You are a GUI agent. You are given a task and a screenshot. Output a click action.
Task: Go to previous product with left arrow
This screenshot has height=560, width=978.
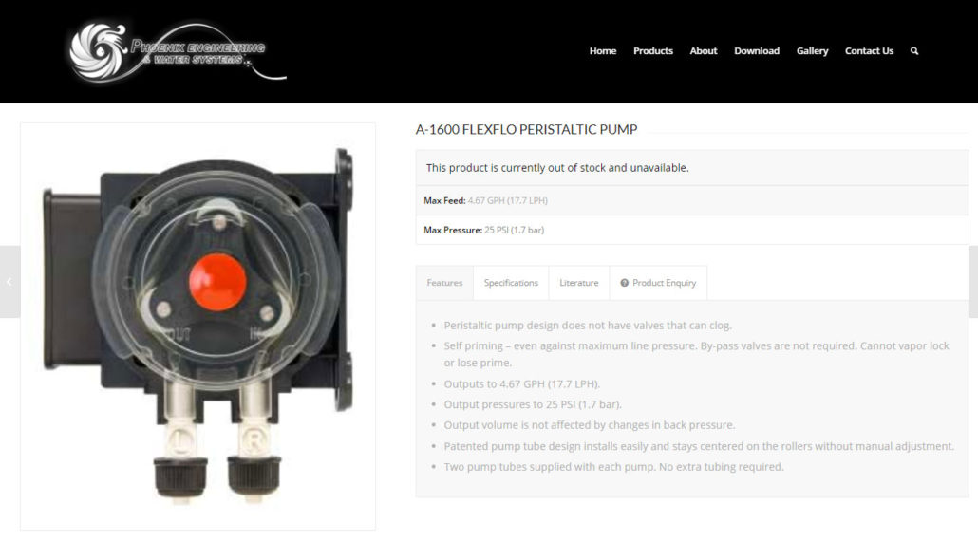(9, 282)
